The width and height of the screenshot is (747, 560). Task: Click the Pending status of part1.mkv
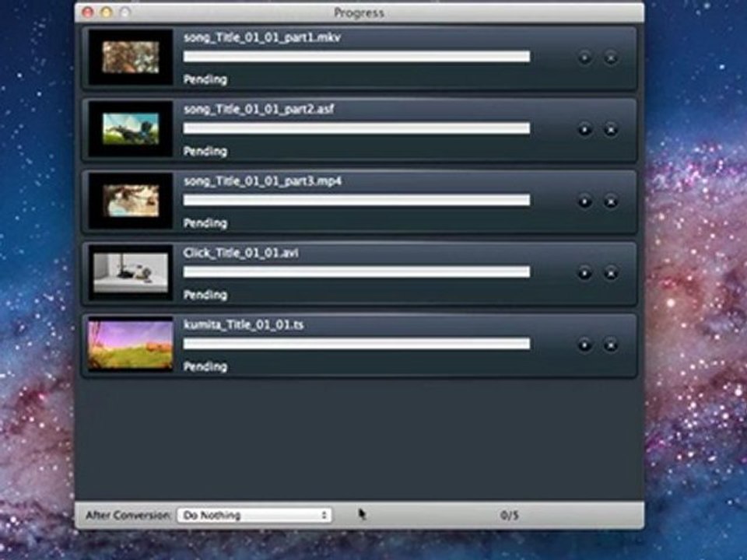(x=205, y=79)
